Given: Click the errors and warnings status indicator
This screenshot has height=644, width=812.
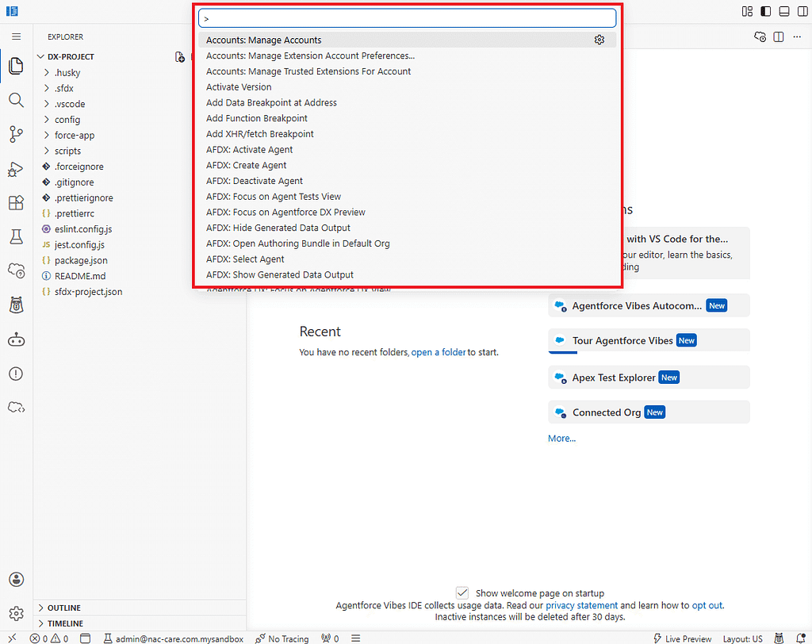Looking at the screenshot, I should (49, 638).
